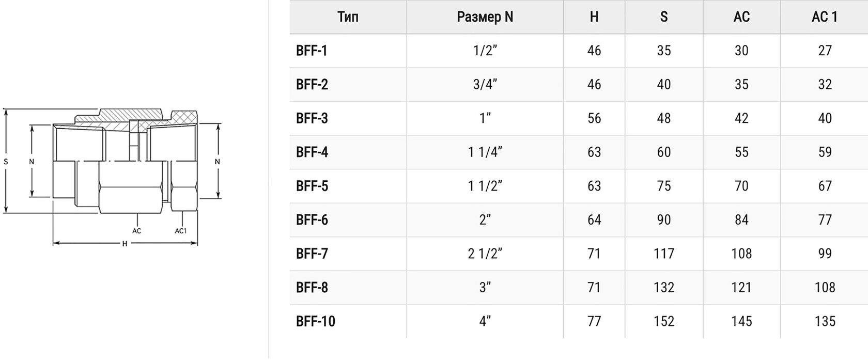Viewport: 868px width, 362px height.
Task: Click the S column header
Action: pyautogui.click(x=663, y=17)
